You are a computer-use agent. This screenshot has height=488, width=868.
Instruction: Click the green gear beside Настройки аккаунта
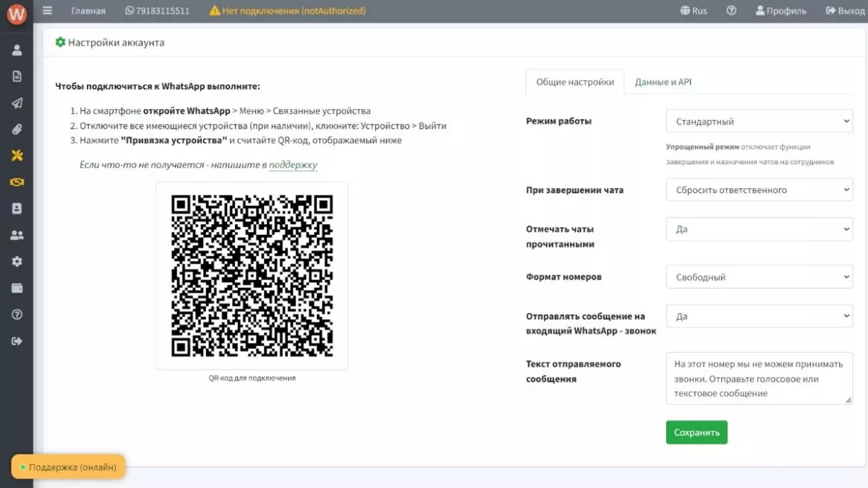pos(60,42)
